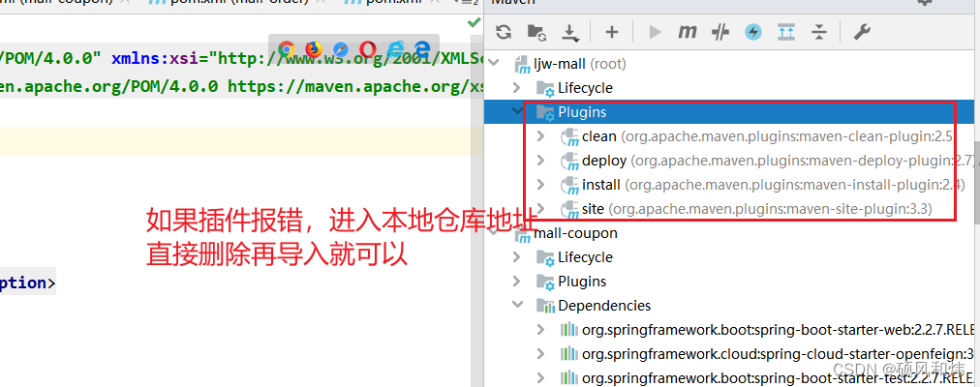Select clean maven-clean-plugin row
Viewport: 980px width, 387px height.
769,136
